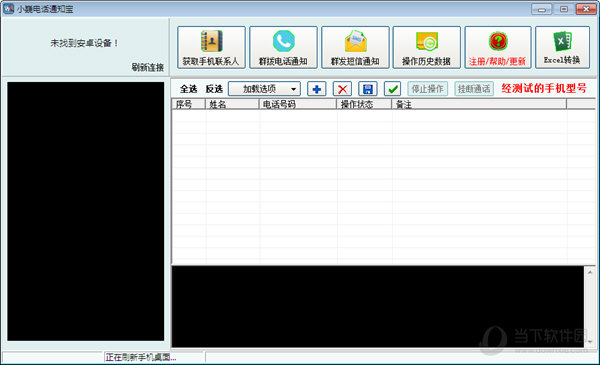The height and width of the screenshot is (365, 600).
Task: Click the floppy disk save icon
Action: point(368,89)
